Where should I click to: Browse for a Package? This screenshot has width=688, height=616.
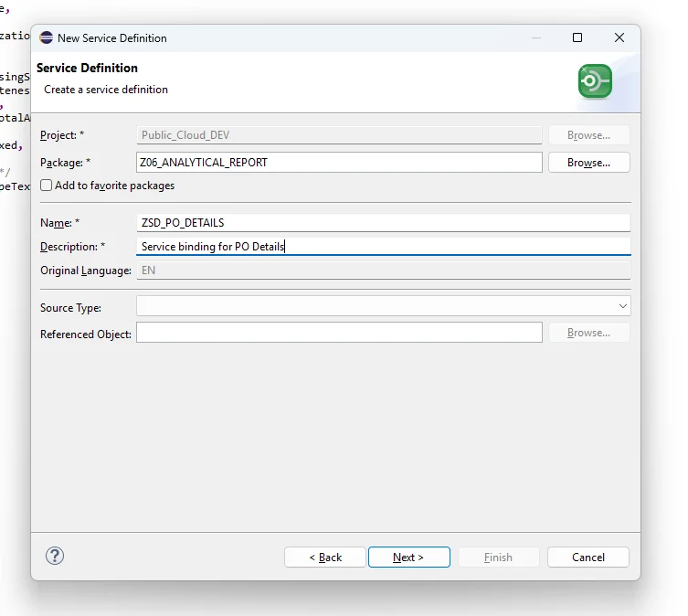pyautogui.click(x=588, y=163)
